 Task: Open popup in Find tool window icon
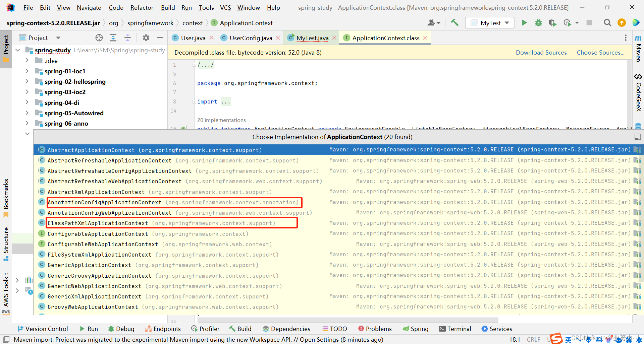638,137
